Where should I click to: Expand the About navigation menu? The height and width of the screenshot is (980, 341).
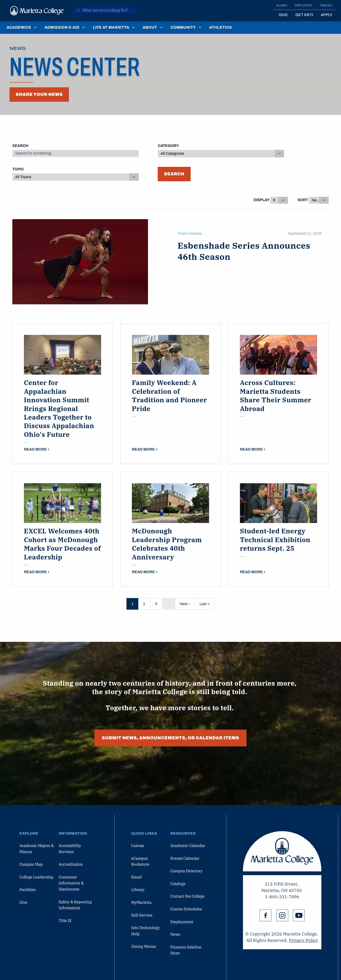tap(153, 27)
